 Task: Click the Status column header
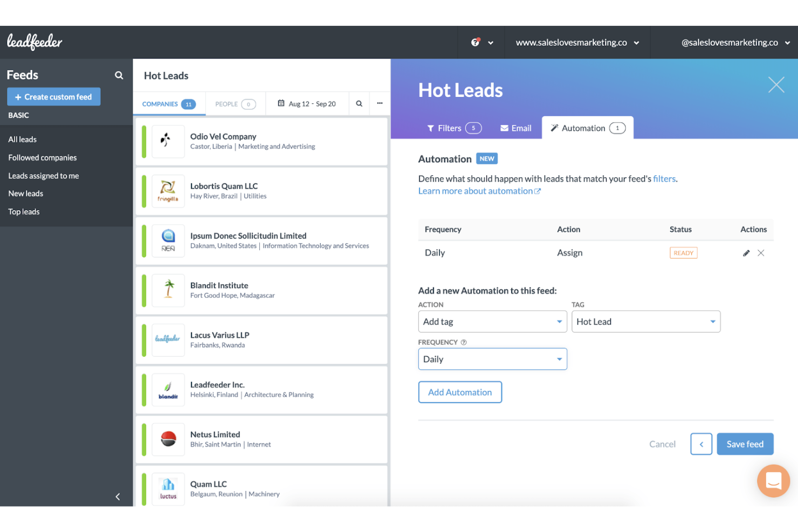pyautogui.click(x=680, y=229)
